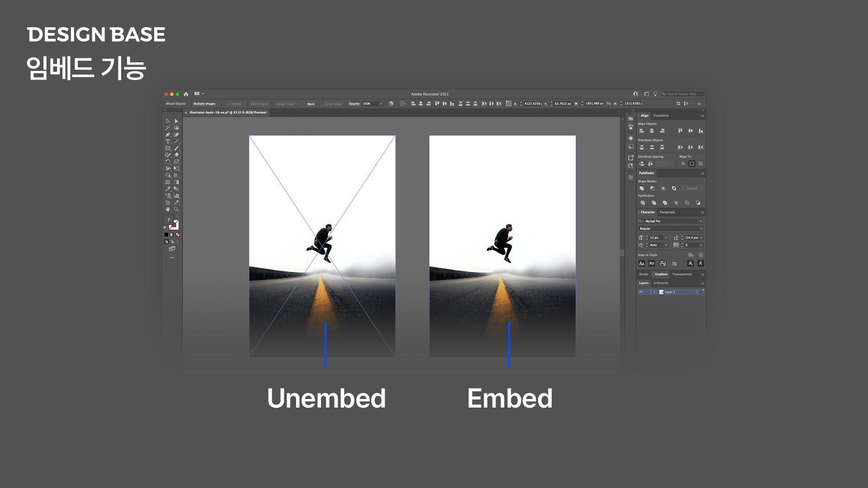Set color mode to None swatch button
Viewport: 868px width, 488px height.
tap(178, 235)
